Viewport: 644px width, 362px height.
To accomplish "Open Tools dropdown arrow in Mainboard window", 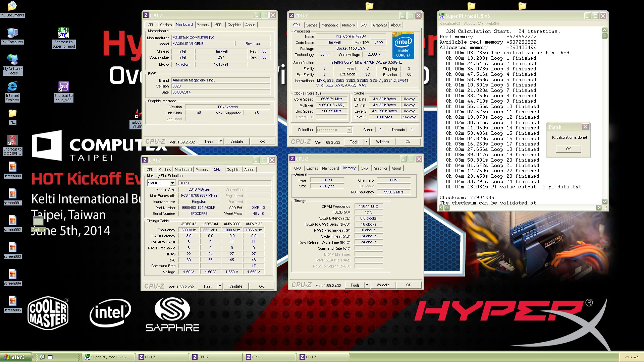I will point(221,141).
